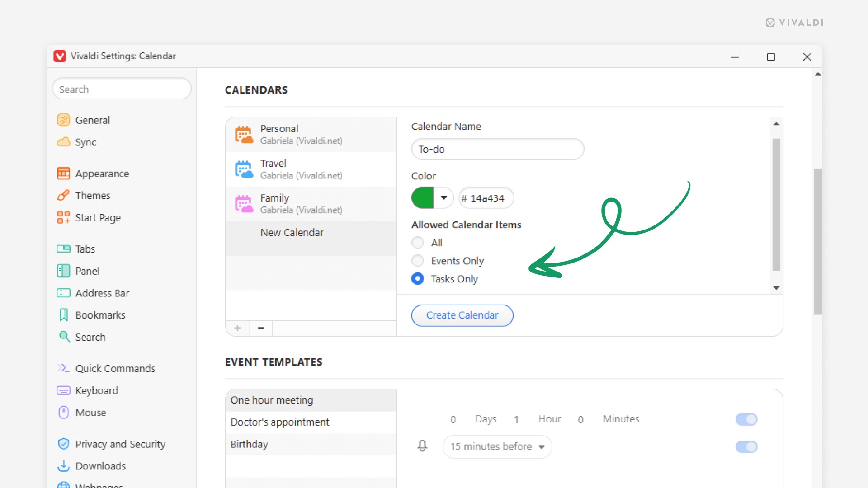Click the Start Page grid icon

pyautogui.click(x=64, y=217)
